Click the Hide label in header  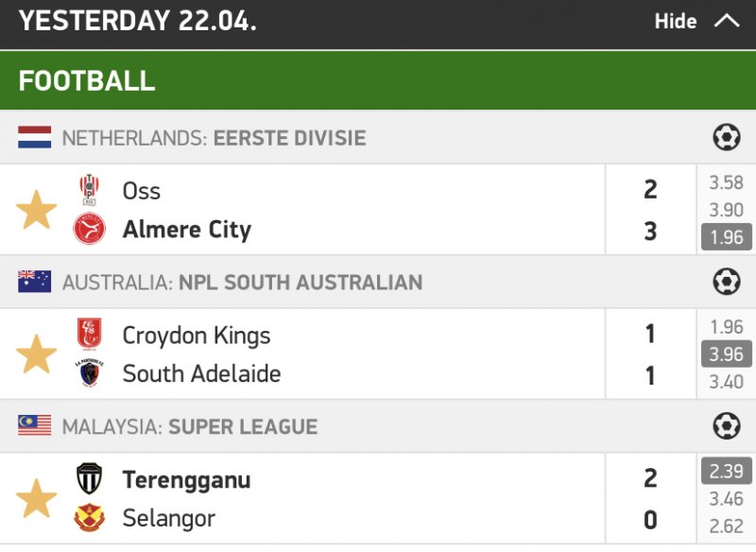pos(676,22)
